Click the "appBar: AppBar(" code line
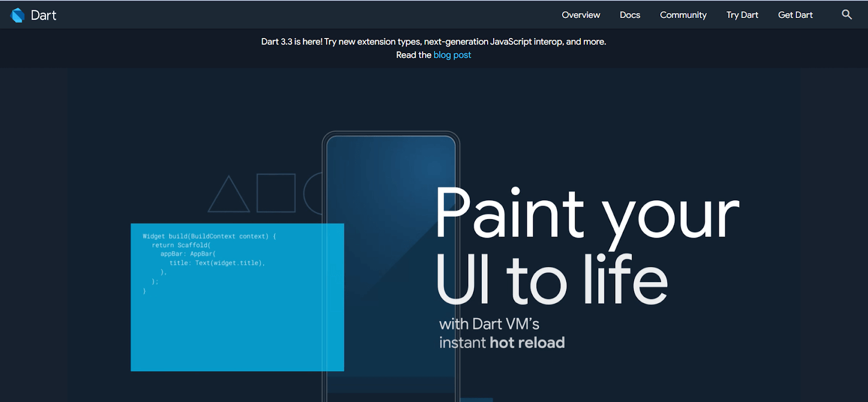868x402 pixels. click(188, 254)
